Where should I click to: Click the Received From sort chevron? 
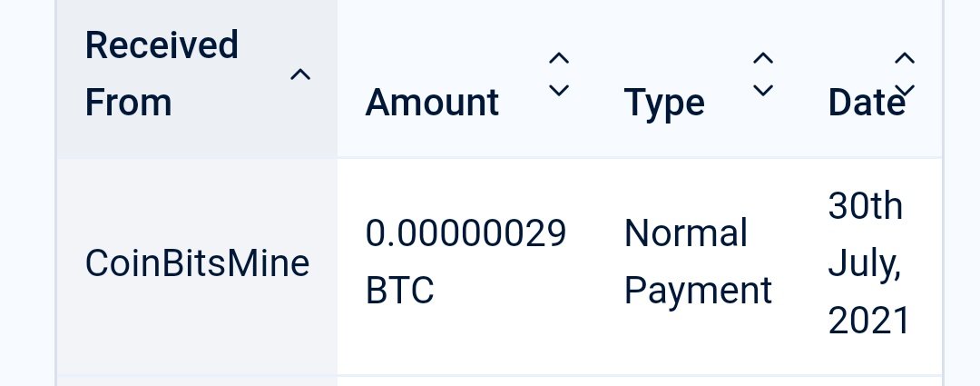[300, 75]
